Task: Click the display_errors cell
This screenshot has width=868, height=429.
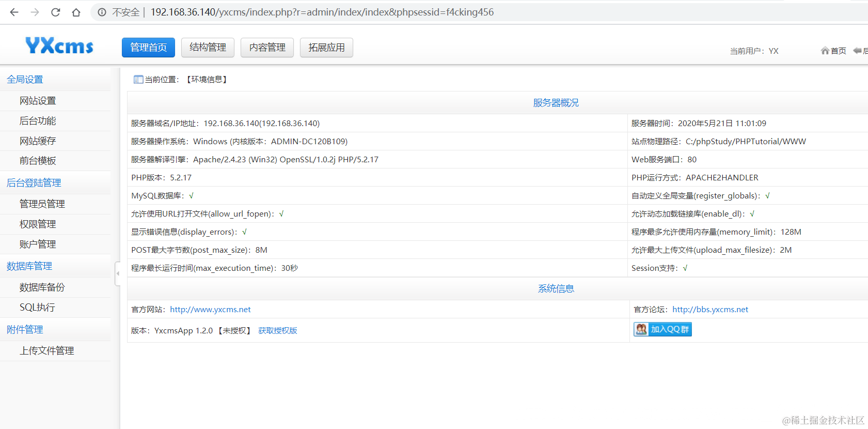Action: [x=377, y=232]
